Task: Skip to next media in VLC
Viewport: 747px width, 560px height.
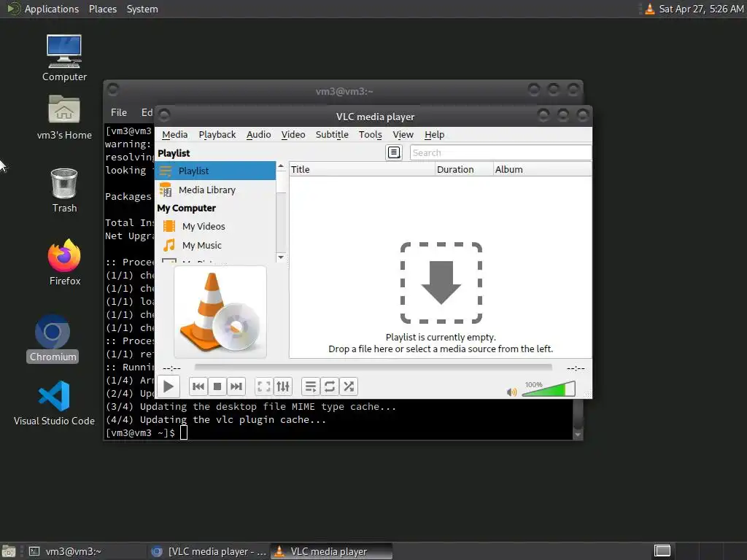Action: pos(236,386)
